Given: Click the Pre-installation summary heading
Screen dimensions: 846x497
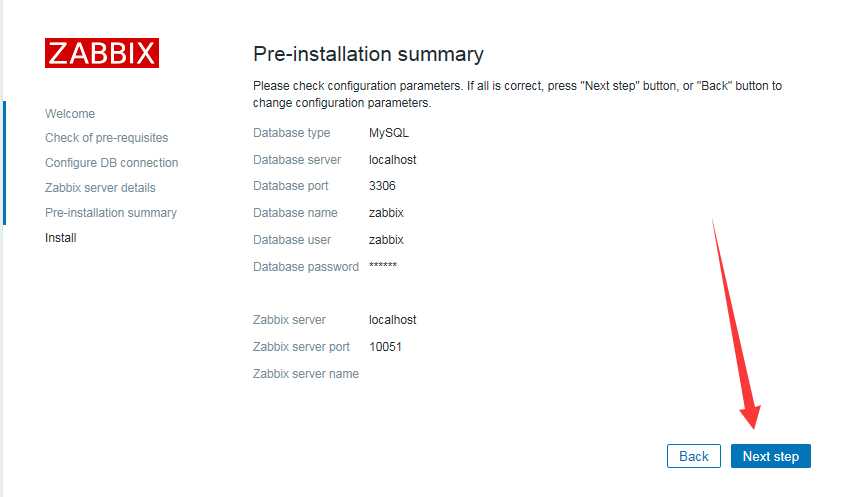Looking at the screenshot, I should pyautogui.click(x=368, y=54).
